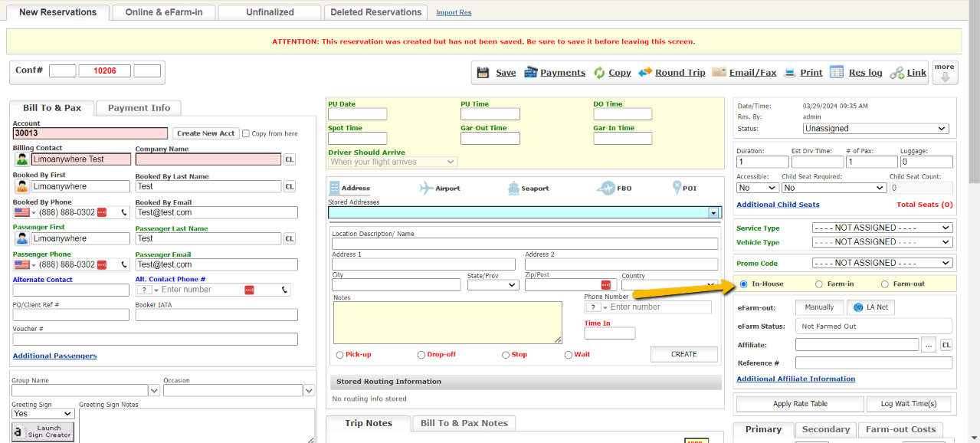This screenshot has height=443, width=980.
Task: Open the Online & eFarm-in tab
Action: pyautogui.click(x=164, y=12)
